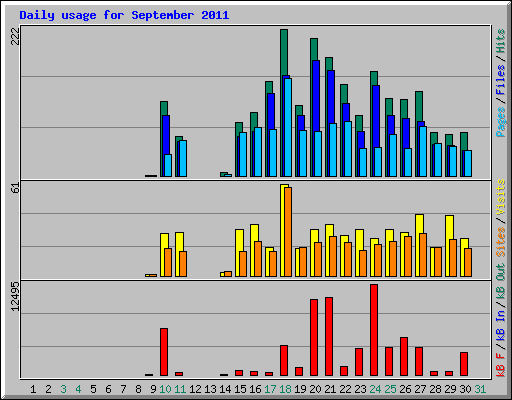Select green weekend day label '4'
The height and width of the screenshot is (400, 512).
coord(78,389)
